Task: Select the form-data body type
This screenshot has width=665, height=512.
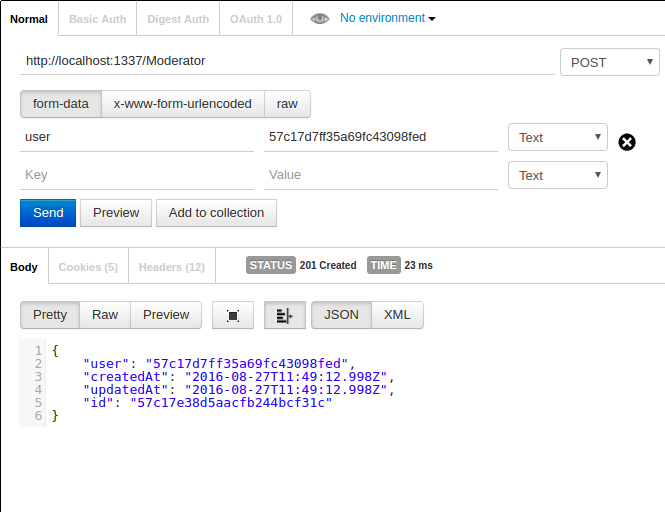Action: point(61,103)
